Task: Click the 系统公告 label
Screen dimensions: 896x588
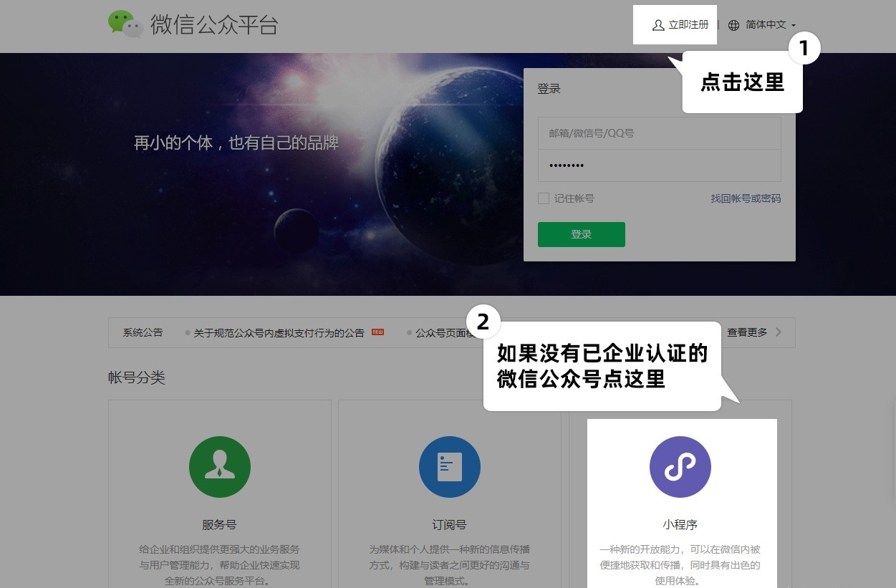Action: (143, 332)
